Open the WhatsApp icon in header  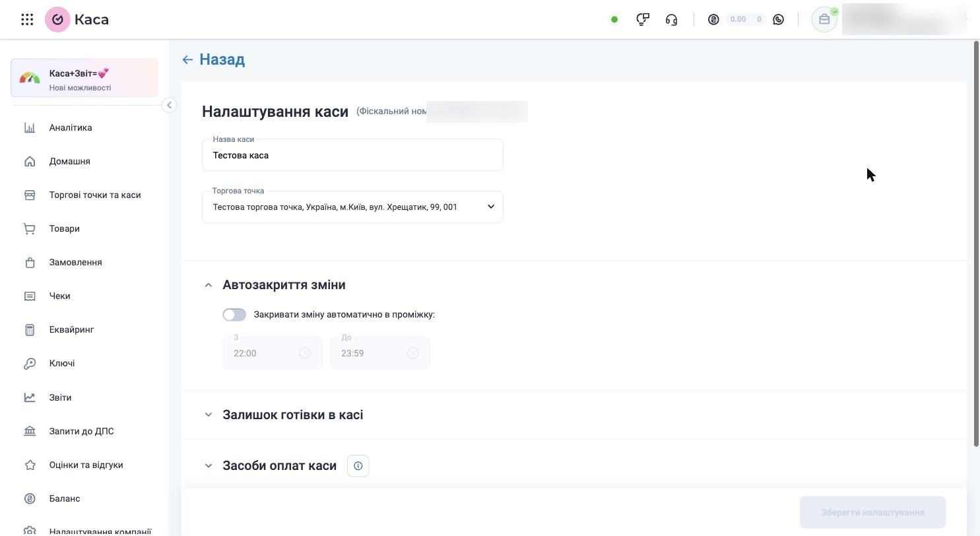[779, 20]
